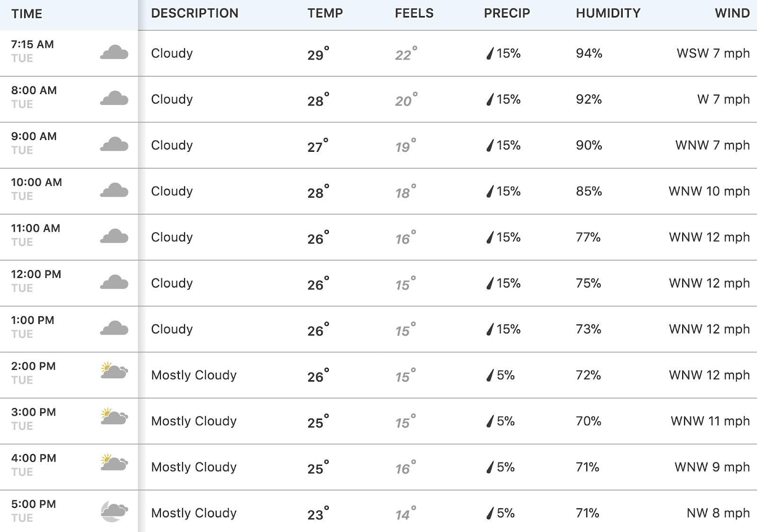Click the WIND column header
The height and width of the screenshot is (532, 757).
(732, 13)
